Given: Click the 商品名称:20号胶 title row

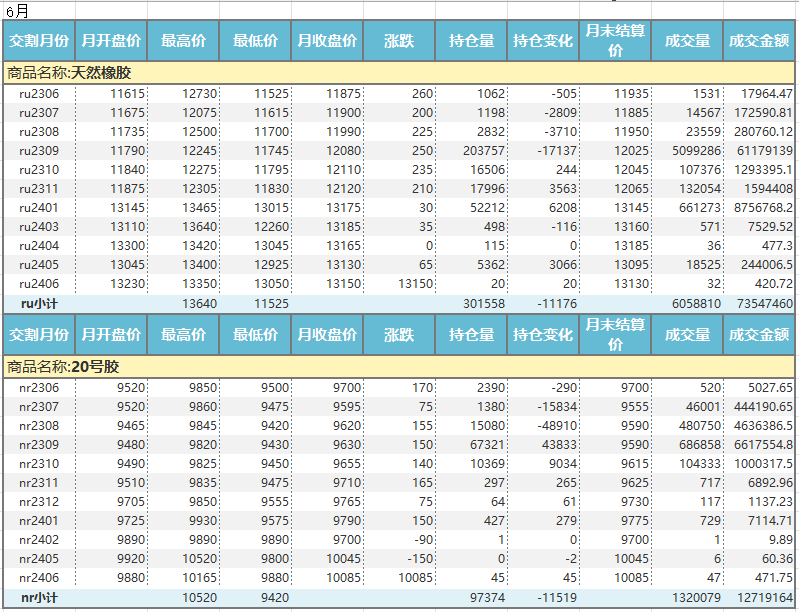Looking at the screenshot, I should point(399,367).
